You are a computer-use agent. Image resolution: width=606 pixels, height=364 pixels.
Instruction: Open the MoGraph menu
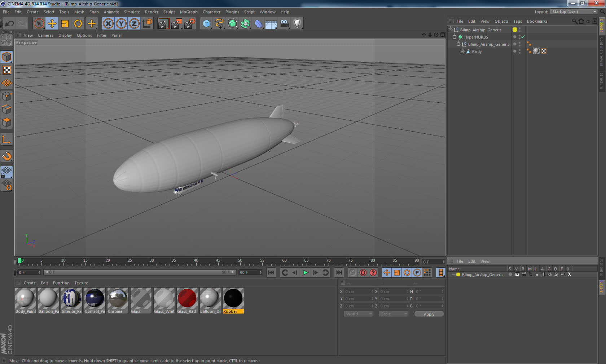click(189, 12)
